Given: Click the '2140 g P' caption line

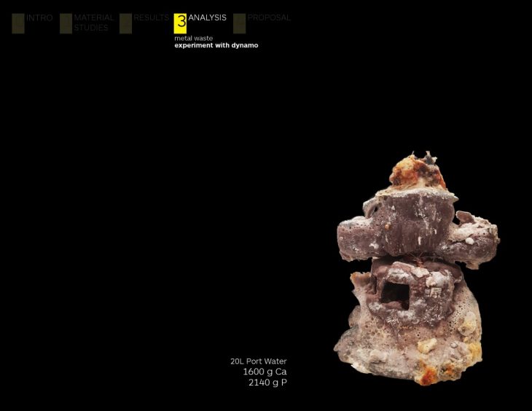Looking at the screenshot, I should [267, 383].
